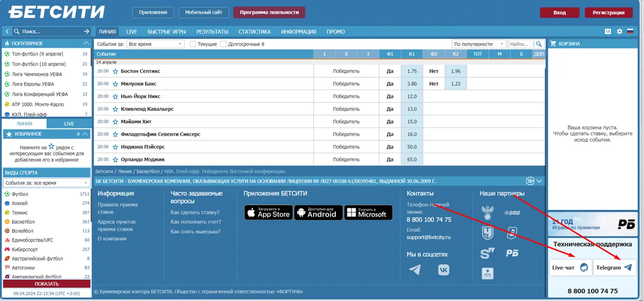Star the Орландо Мэджик event
This screenshot has height=301, width=644.
115,160
